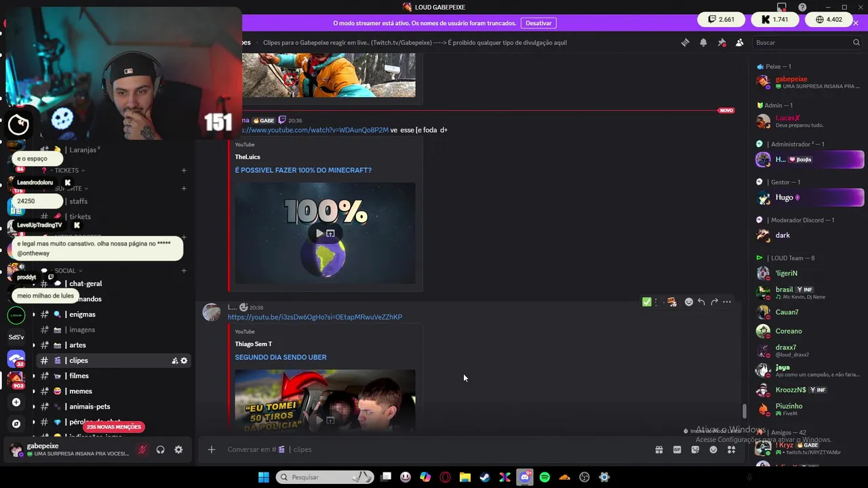Play the Uber video thumbnail
Screen dimensions: 868x488
(x=320, y=420)
